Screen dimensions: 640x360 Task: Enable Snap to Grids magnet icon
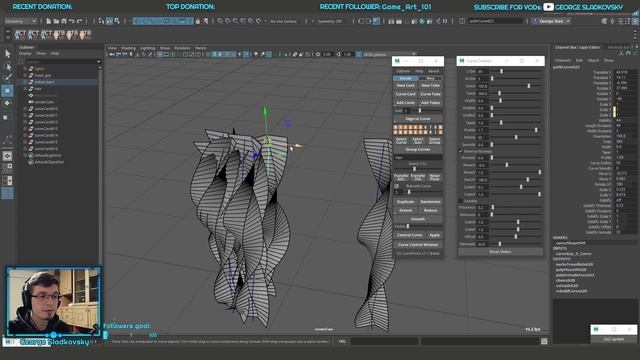[220, 21]
